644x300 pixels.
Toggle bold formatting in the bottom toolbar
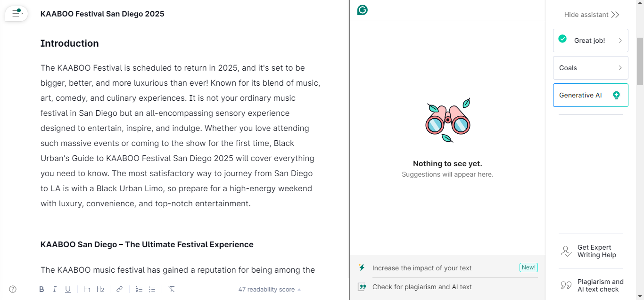pos(41,289)
